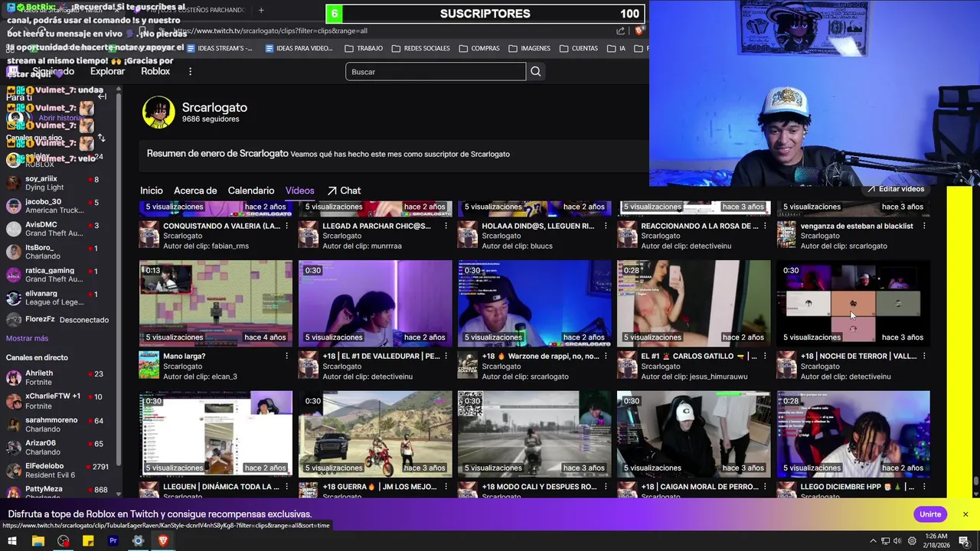Play "+18 | EL #1 DE VALLEDUPAR" clip thumbnail
The height and width of the screenshot is (551, 980).
pos(375,304)
